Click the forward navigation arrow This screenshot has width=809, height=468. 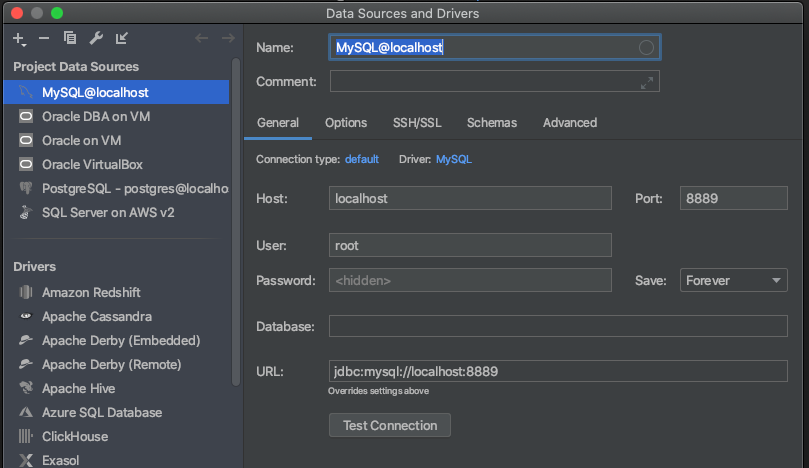(228, 38)
